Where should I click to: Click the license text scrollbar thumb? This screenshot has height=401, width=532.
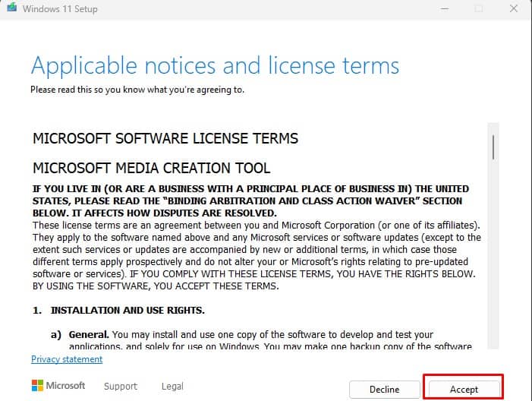tap(493, 147)
